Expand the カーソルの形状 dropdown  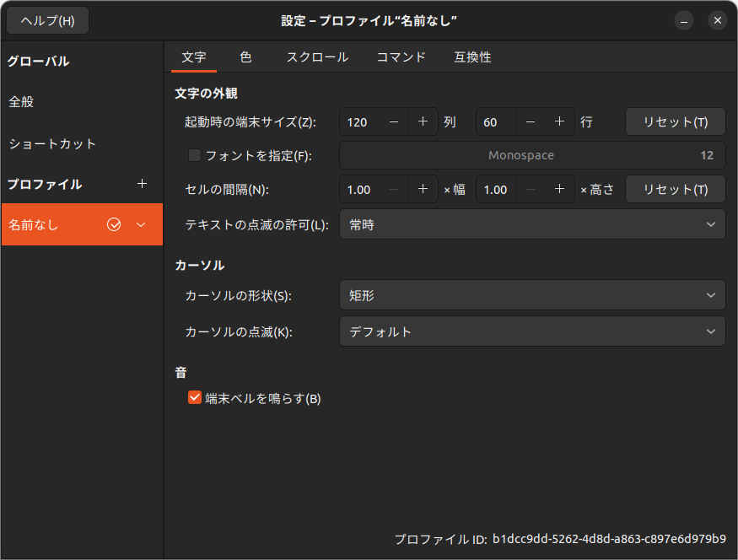click(531, 296)
